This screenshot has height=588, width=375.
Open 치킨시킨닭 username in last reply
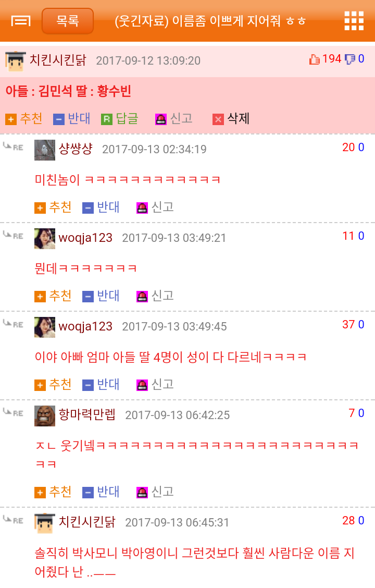click(87, 522)
